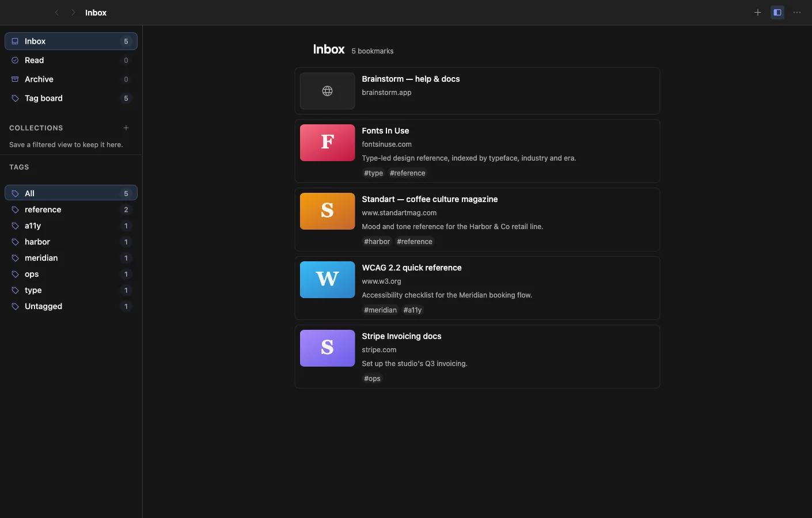Click the tag icon beside a11y
This screenshot has width=812, height=518.
15,226
